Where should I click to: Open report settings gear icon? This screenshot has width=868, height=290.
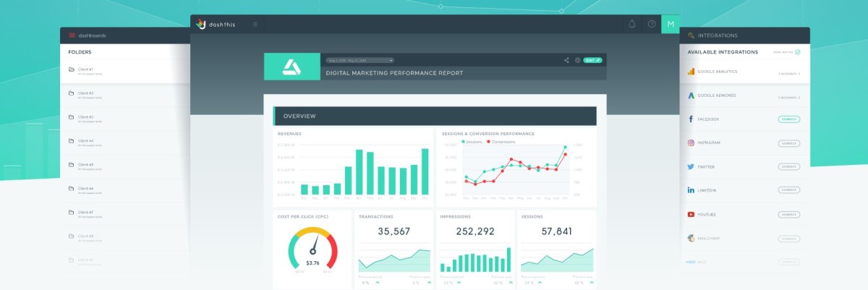[577, 60]
